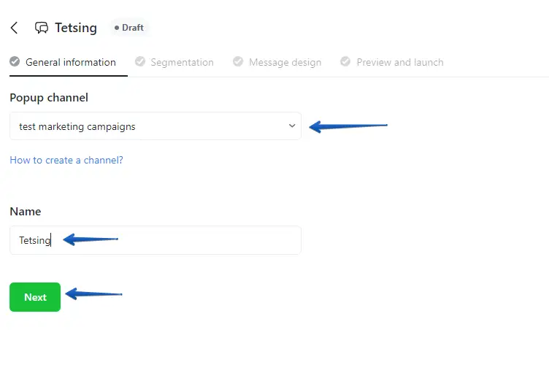549x392 pixels.
Task: Expand the Popup channel chevron arrow
Action: point(292,126)
